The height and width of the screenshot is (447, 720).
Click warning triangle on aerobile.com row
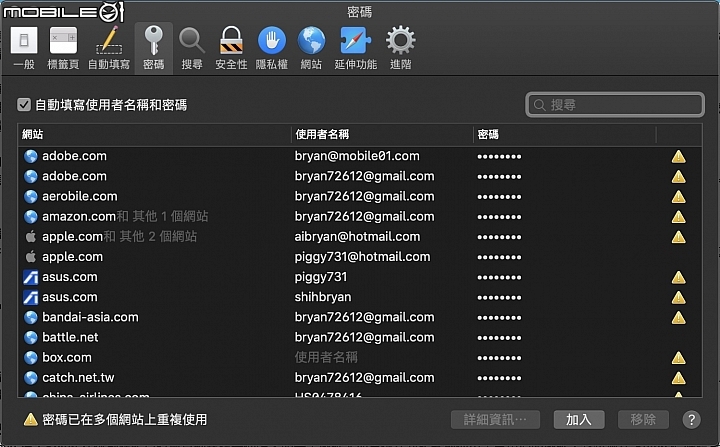(x=678, y=197)
